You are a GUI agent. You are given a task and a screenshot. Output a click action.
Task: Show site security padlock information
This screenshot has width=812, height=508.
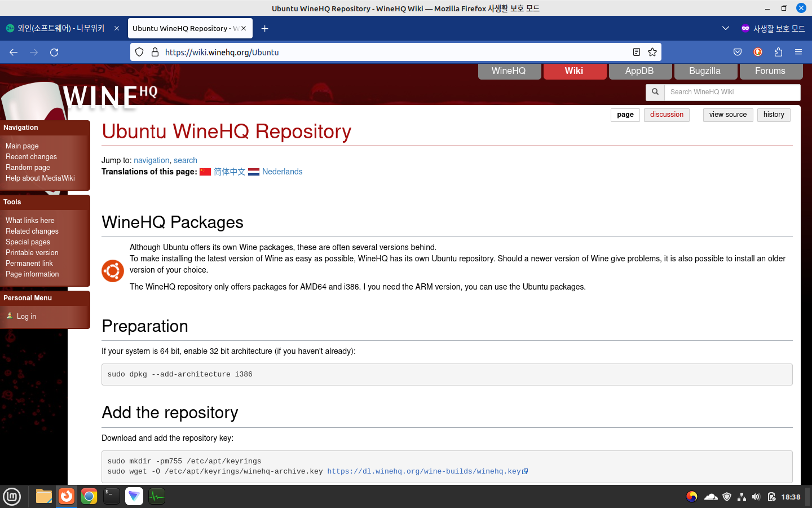155,52
